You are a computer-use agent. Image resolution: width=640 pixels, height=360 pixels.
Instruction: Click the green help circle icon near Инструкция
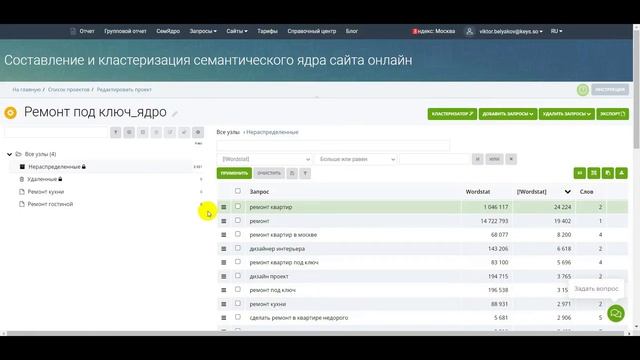(583, 90)
